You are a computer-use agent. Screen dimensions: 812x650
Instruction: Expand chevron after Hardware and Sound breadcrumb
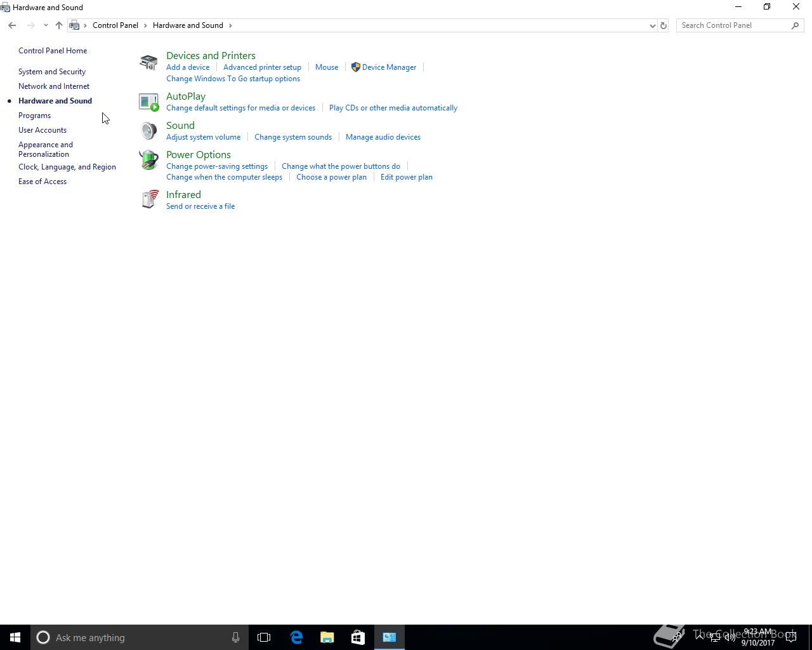(x=230, y=25)
